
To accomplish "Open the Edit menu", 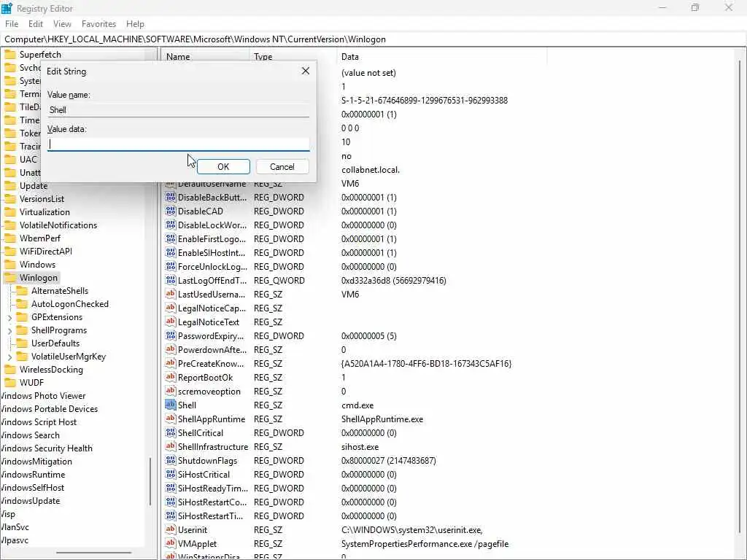I will coord(36,24).
